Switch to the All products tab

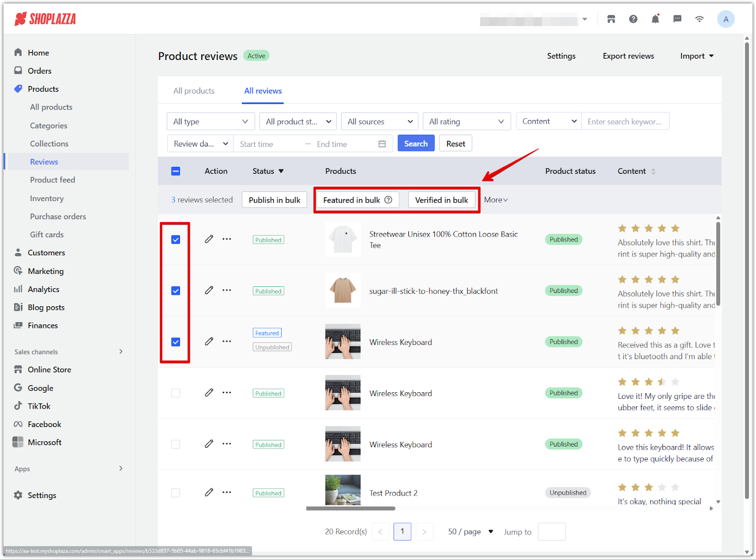click(194, 91)
